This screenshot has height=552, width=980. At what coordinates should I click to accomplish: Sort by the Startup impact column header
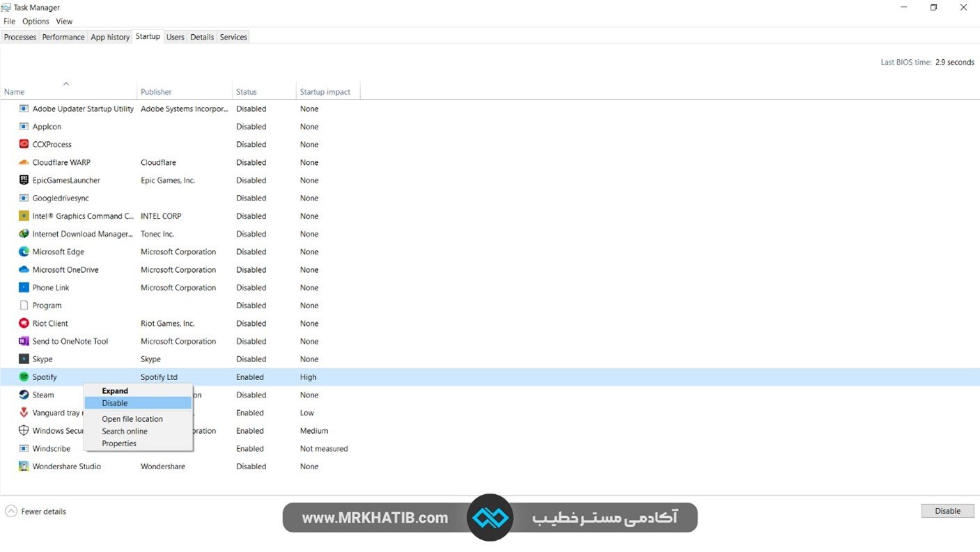tap(328, 91)
